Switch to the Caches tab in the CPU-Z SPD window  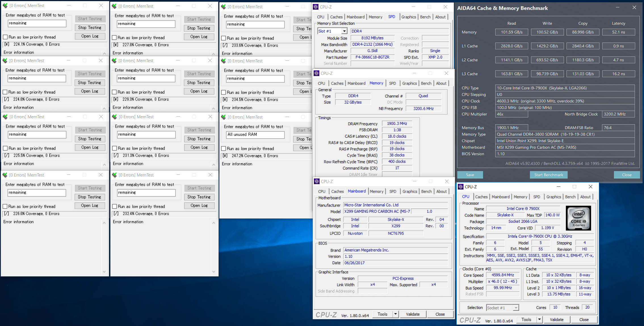336,17
